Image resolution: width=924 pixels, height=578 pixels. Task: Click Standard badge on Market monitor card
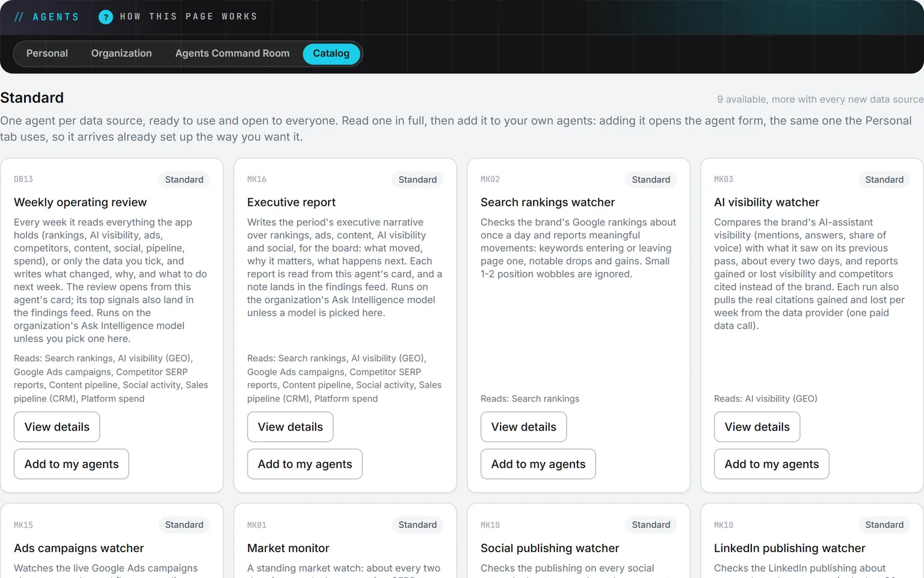pos(417,525)
